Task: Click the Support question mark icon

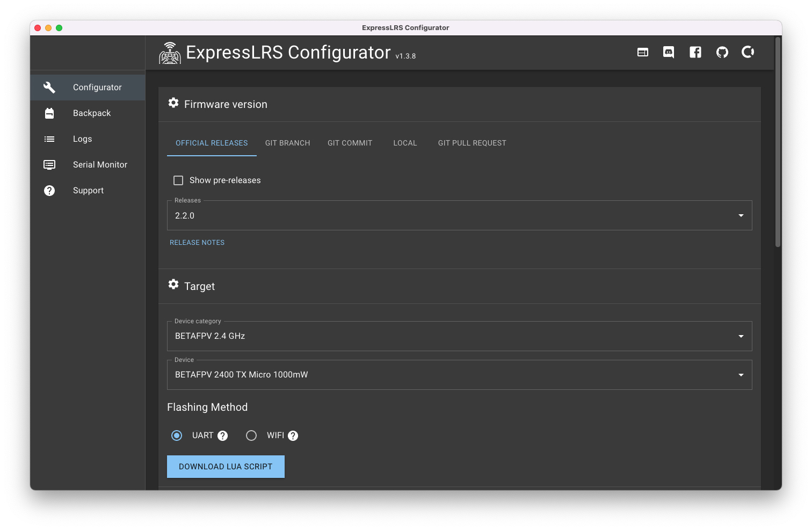Action: tap(49, 191)
